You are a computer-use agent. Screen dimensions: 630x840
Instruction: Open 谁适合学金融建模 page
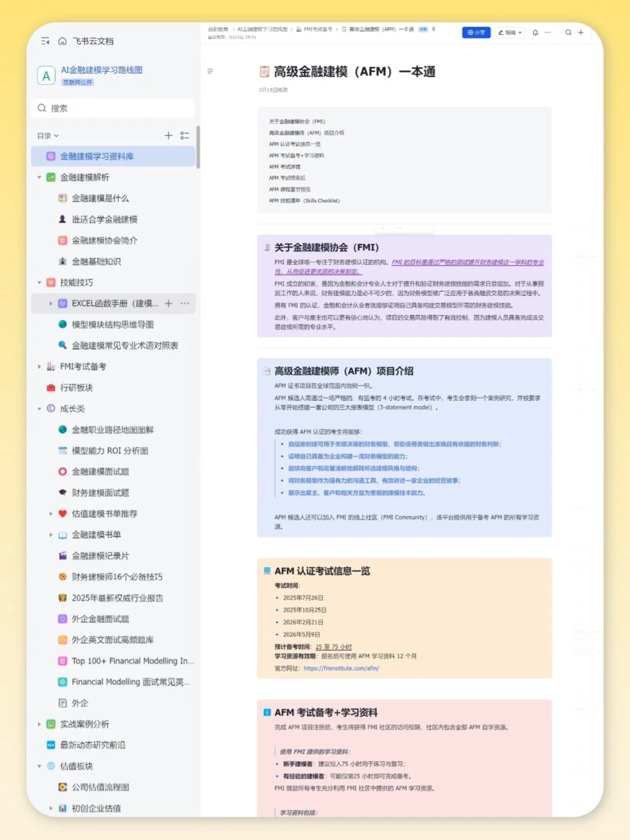(104, 219)
